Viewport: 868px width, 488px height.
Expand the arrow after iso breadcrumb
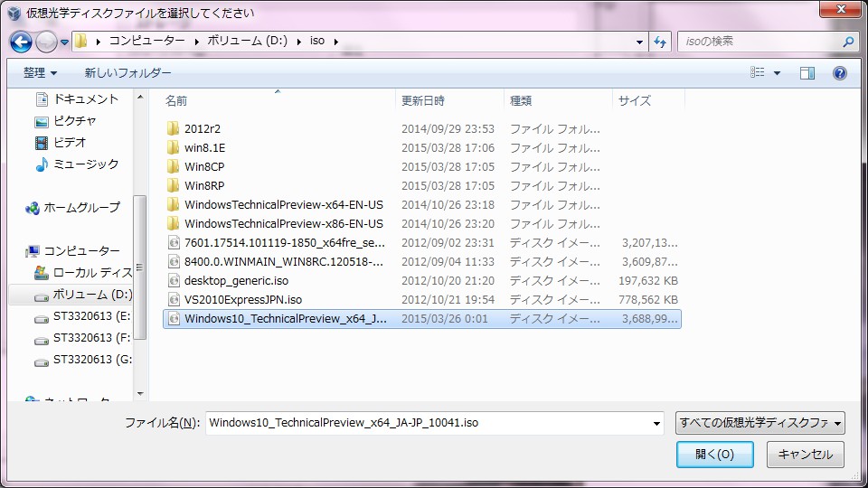pos(336,42)
